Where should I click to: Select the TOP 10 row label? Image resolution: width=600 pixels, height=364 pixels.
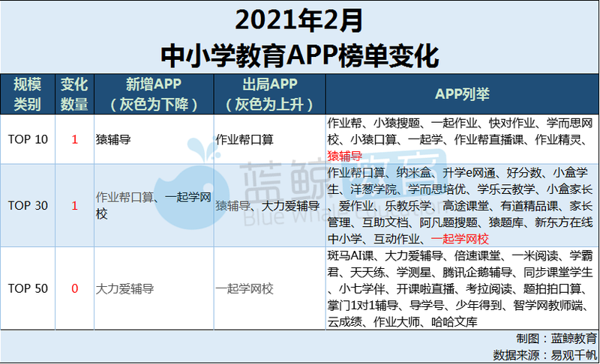click(x=28, y=139)
